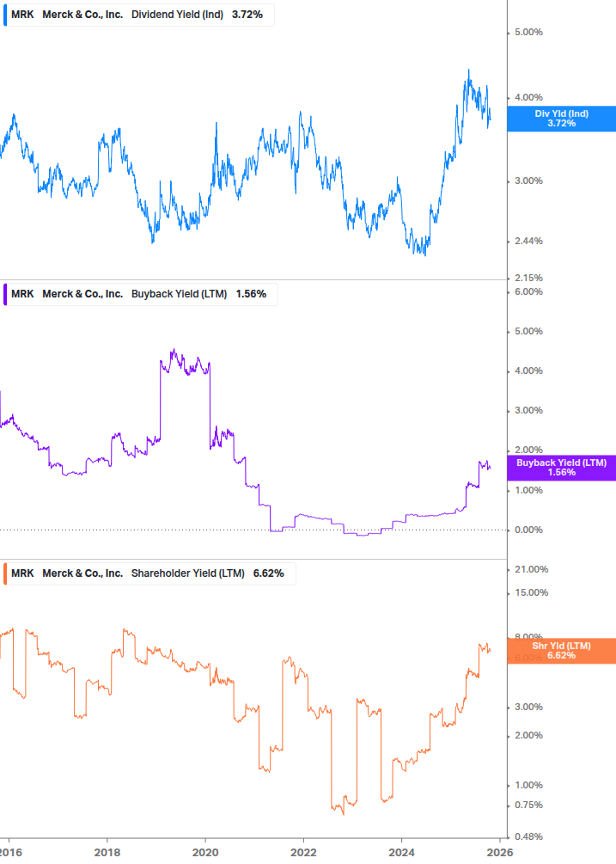The image size is (616, 864).
Task: Click MRK ticker in the Buyback Yield legend
Action: click(x=22, y=294)
